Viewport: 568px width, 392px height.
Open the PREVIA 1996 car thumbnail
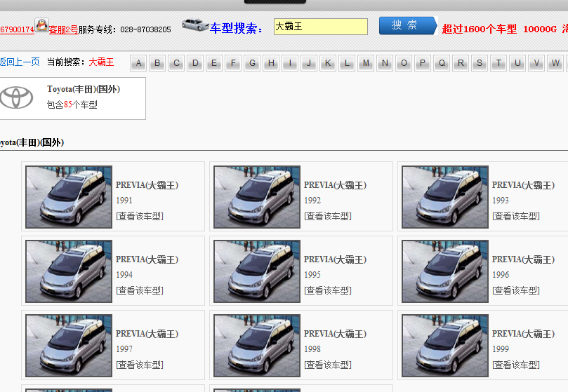point(445,271)
